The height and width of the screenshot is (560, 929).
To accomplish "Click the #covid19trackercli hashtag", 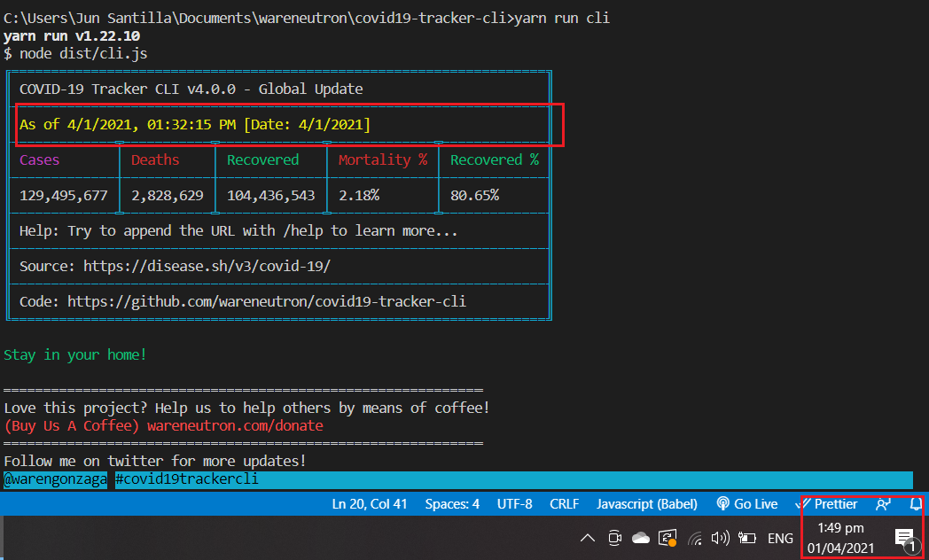I will pos(187,478).
